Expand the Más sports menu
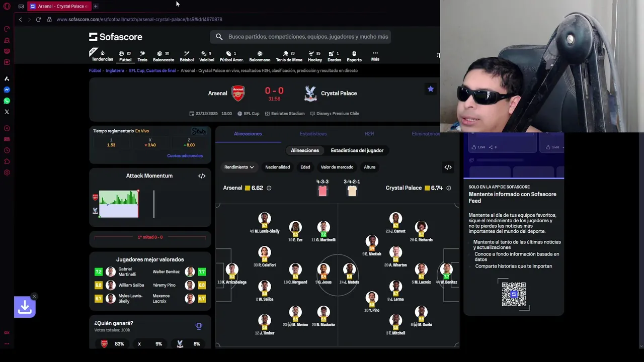 375,56
